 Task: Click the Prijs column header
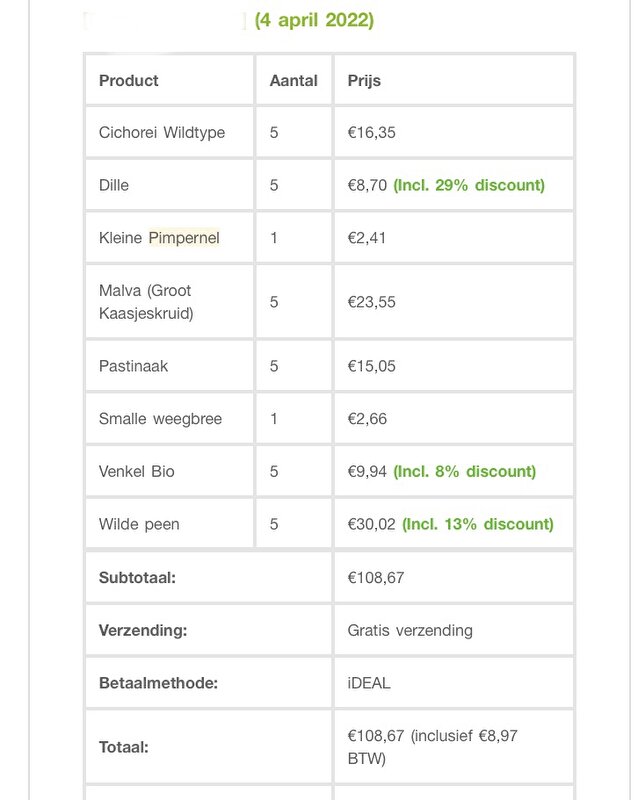pyautogui.click(x=364, y=81)
